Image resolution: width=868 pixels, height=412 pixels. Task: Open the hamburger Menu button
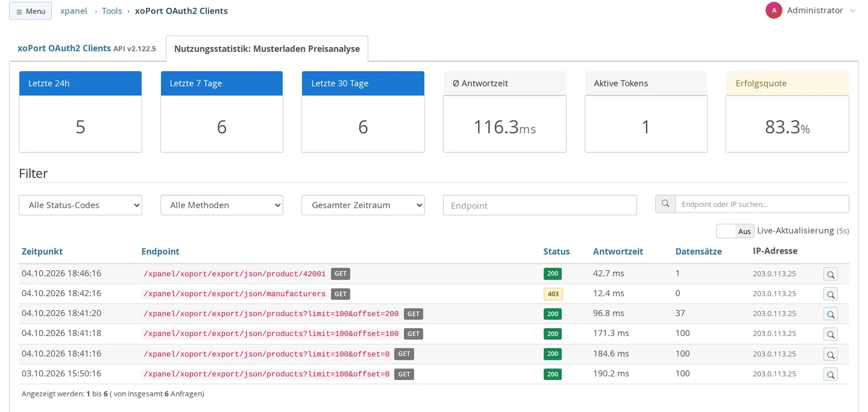[30, 11]
